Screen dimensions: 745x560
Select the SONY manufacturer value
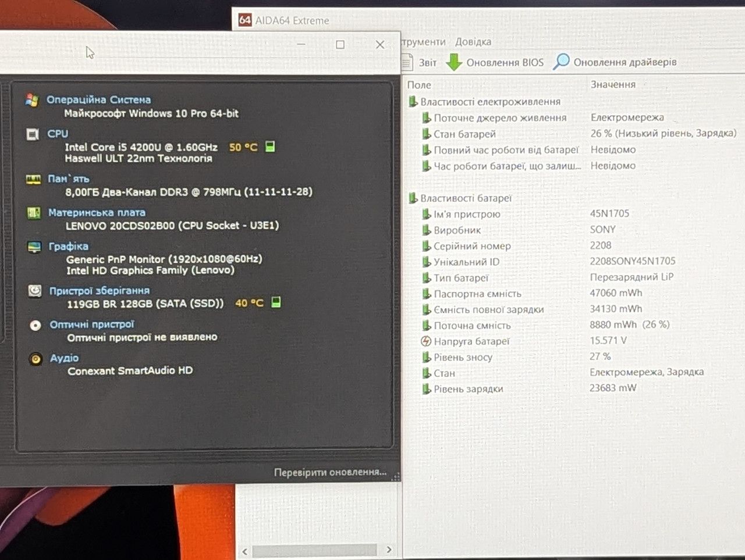602,230
